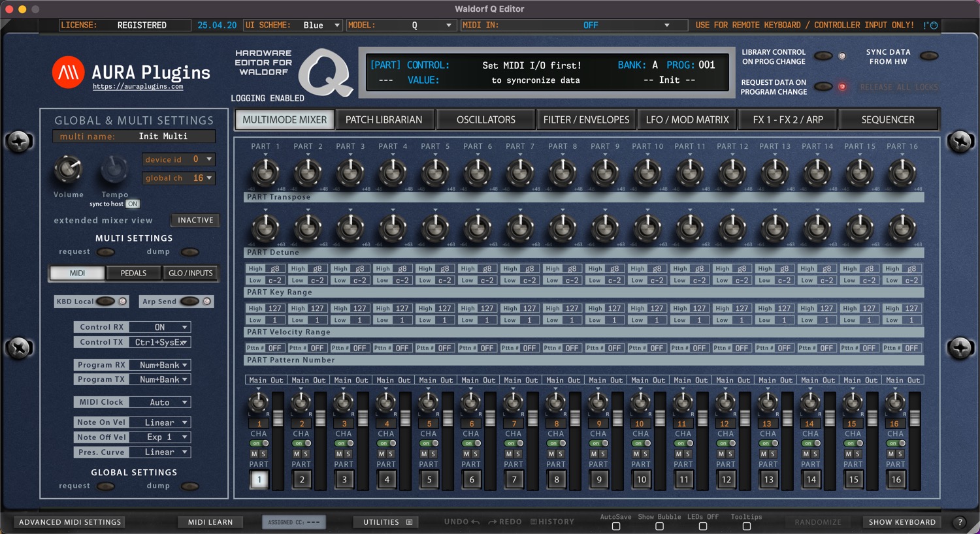Viewport: 980px width, 534px height.
Task: Toggle Arp Send switch
Action: pos(189,302)
